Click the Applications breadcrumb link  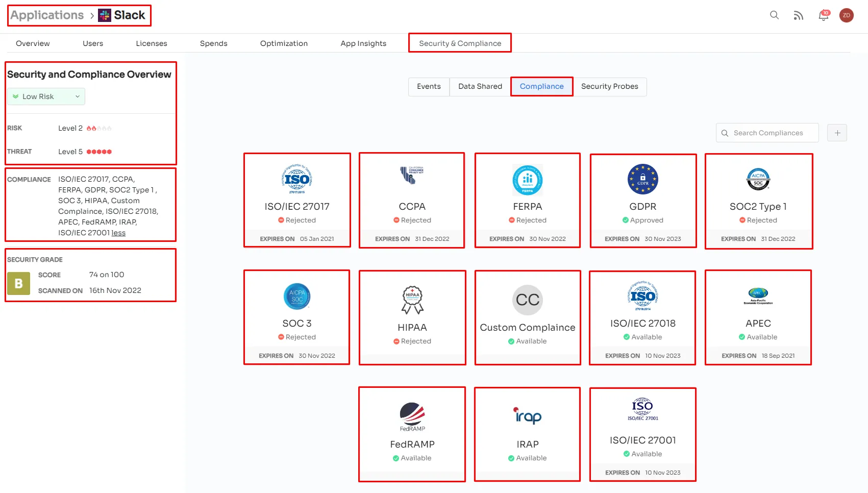click(47, 15)
